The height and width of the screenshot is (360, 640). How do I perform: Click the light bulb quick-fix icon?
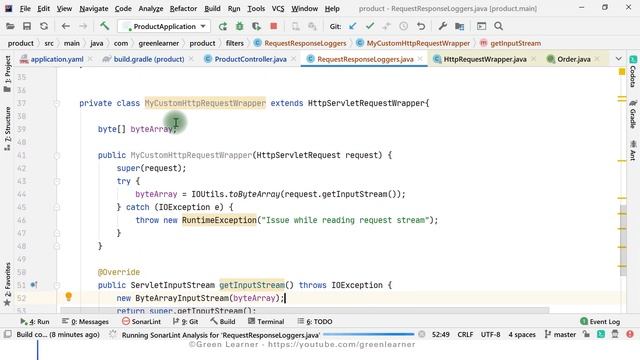tap(69, 297)
